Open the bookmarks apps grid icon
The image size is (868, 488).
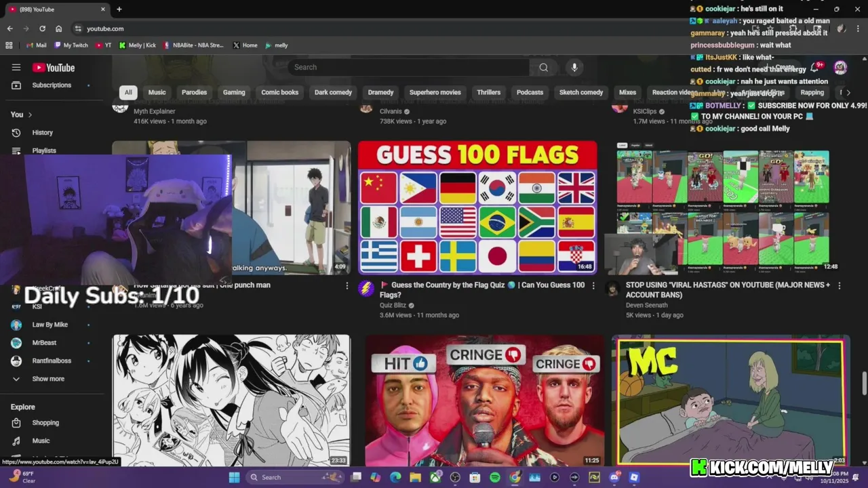(9, 45)
